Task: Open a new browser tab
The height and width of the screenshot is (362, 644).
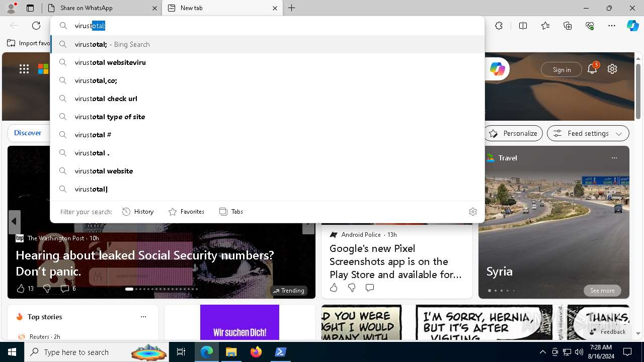Action: [x=292, y=8]
